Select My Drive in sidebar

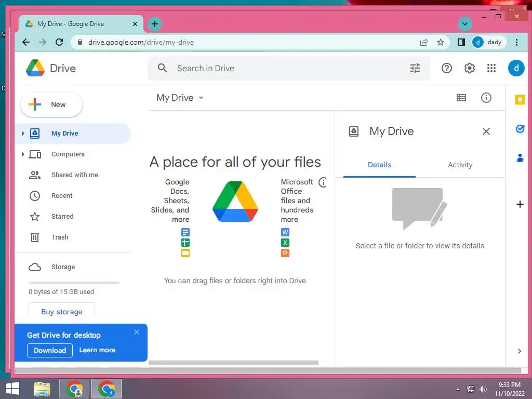pyautogui.click(x=73, y=134)
